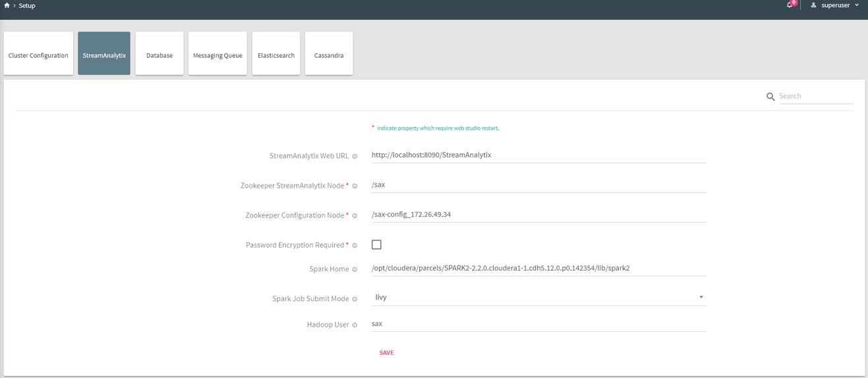This screenshot has width=868, height=378.
Task: Click the SAVE button
Action: (x=386, y=353)
